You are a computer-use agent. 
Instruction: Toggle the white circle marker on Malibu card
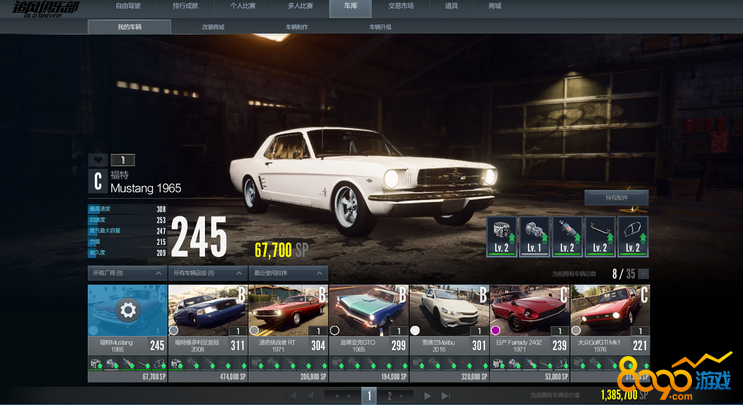(x=416, y=330)
